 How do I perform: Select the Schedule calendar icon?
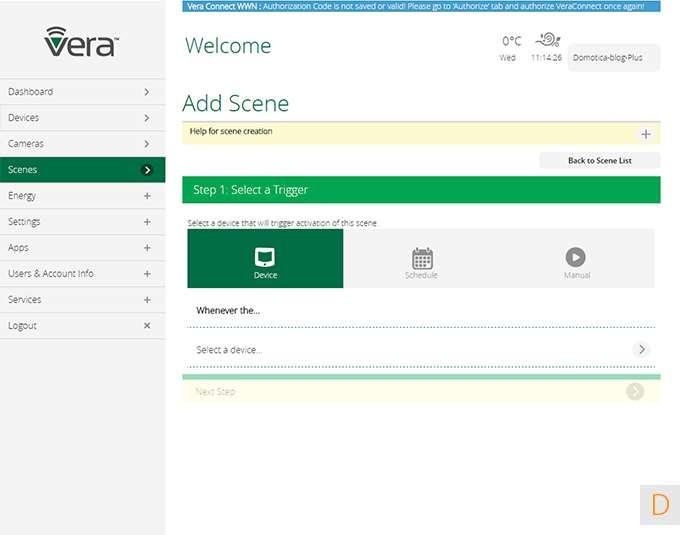tap(422, 257)
